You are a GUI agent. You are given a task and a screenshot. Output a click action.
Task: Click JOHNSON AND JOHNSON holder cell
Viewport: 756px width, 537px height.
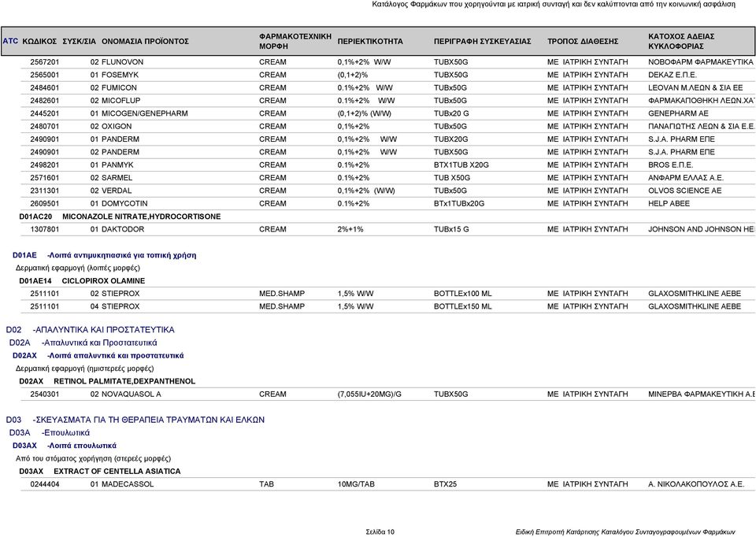pyautogui.click(x=702, y=229)
